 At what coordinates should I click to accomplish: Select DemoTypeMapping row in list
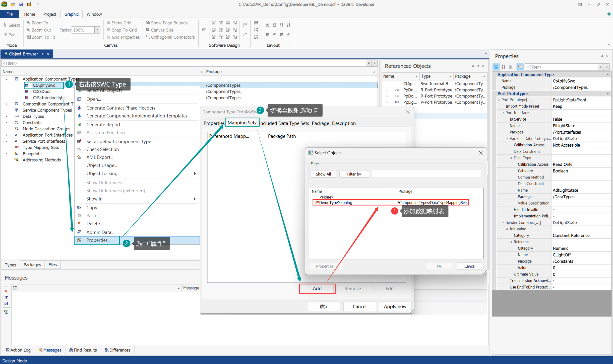(336, 203)
